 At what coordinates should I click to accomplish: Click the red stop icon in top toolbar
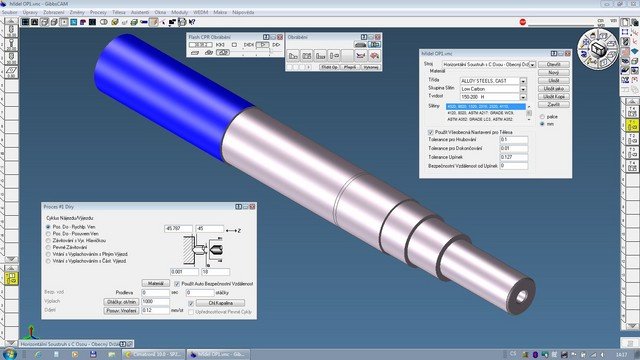pos(523,22)
